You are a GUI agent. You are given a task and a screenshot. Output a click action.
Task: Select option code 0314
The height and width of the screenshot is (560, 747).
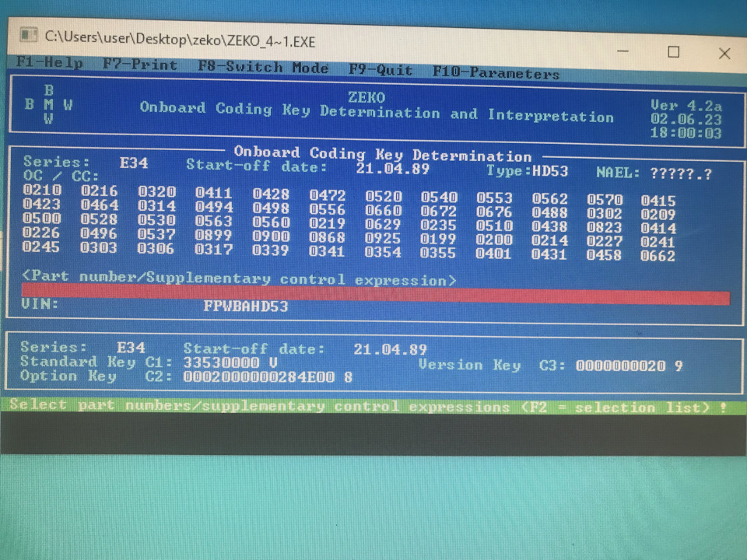pos(156,206)
